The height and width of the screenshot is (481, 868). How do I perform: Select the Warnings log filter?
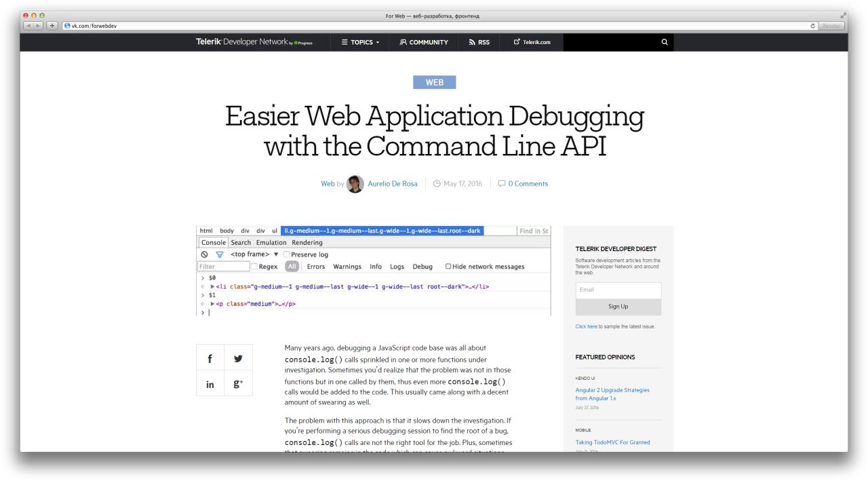tap(347, 267)
